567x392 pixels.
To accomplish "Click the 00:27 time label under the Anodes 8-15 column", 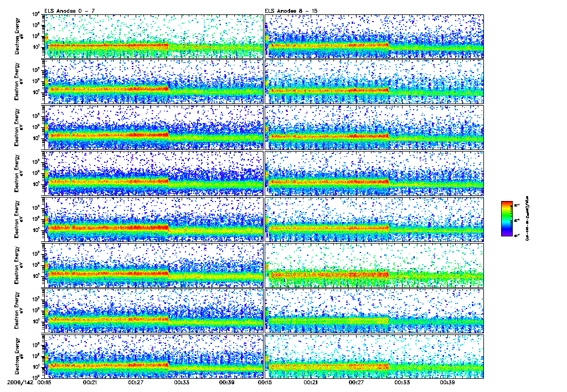I will pyautogui.click(x=356, y=382).
